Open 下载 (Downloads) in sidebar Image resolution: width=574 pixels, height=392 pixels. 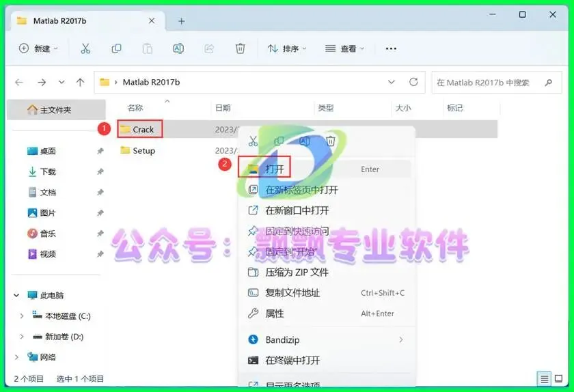click(48, 171)
